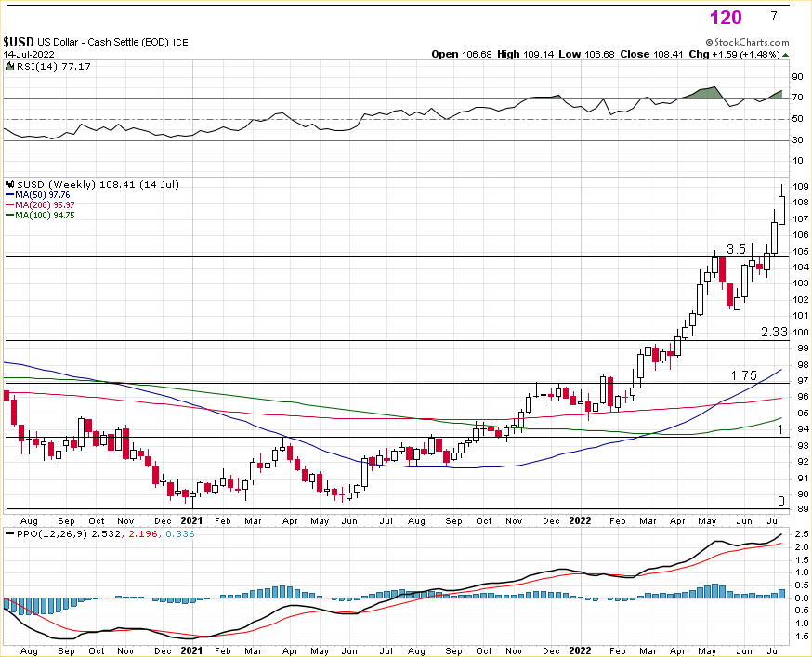Click the PPO axis 0.0 label
Image resolution: width=812 pixels, height=657 pixels.
(x=802, y=598)
